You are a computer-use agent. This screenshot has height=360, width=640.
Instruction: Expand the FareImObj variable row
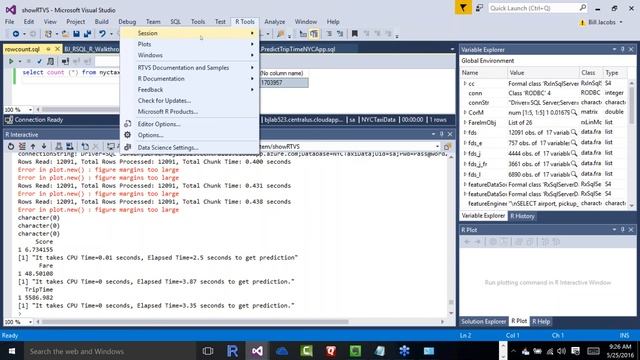pyautogui.click(x=465, y=122)
